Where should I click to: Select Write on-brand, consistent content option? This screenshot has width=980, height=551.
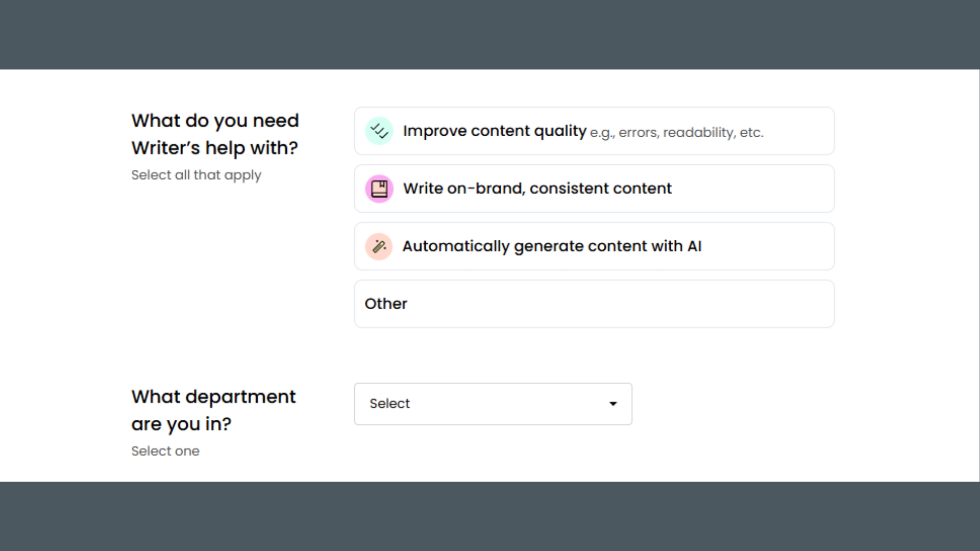pyautogui.click(x=594, y=189)
